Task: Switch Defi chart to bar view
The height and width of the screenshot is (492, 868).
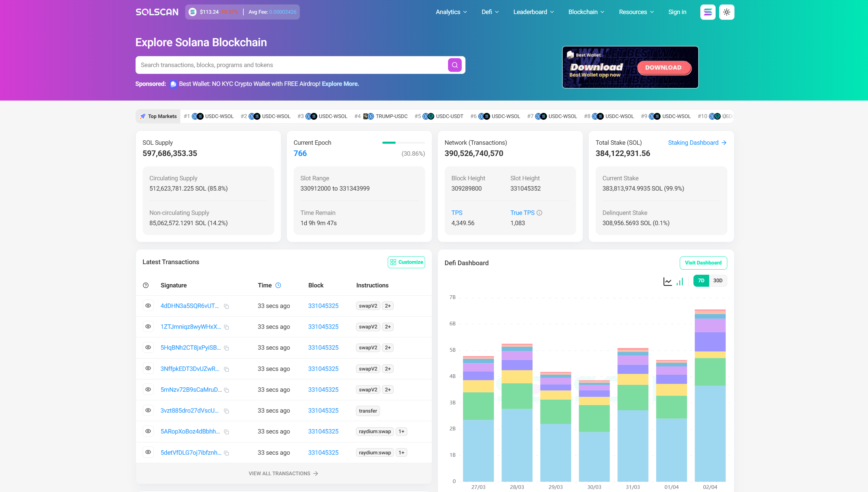Action: click(680, 281)
